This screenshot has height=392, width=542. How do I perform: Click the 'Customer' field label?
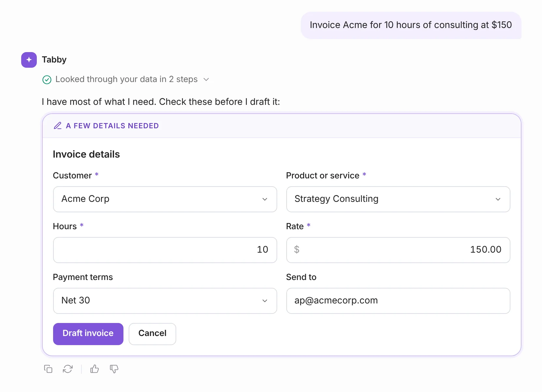pos(72,175)
